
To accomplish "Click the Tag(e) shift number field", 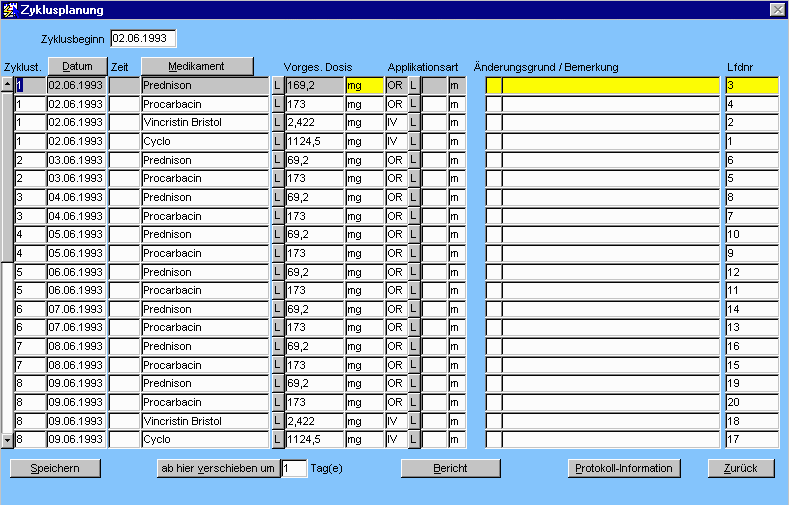I will point(294,468).
